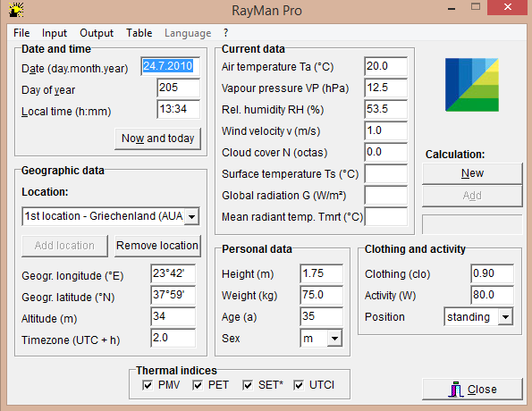The height and width of the screenshot is (411, 532).
Task: Open the Location dropdown list
Action: coord(191,216)
